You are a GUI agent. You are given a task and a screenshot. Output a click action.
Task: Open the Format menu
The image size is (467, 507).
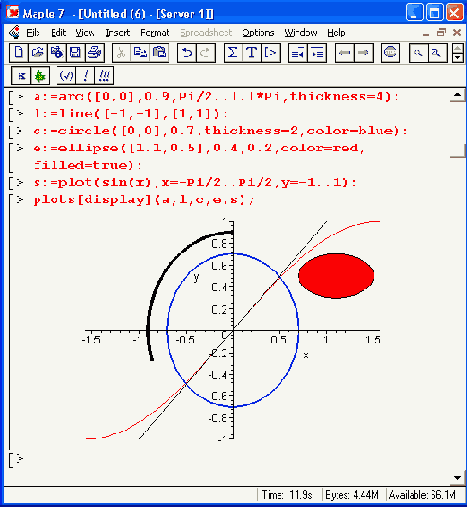[155, 33]
